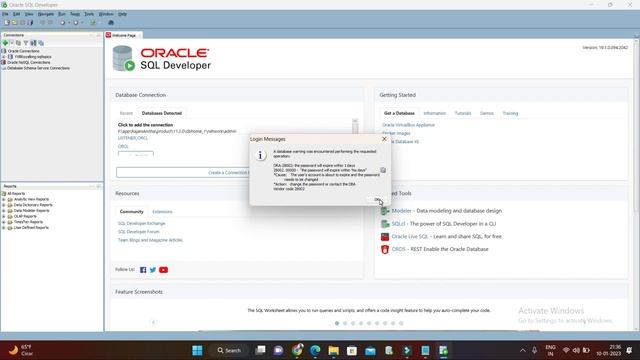Click previous arrow of feature screenshots carousel
This screenshot has height=360, width=640.
(153, 322)
